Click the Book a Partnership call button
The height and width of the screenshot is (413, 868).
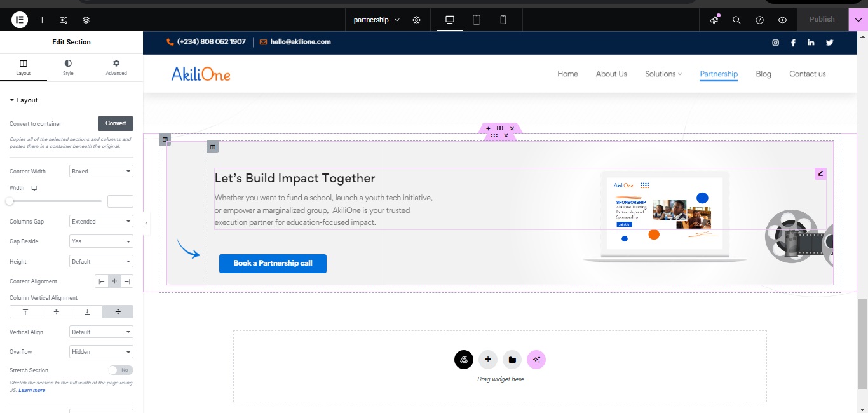273,263
